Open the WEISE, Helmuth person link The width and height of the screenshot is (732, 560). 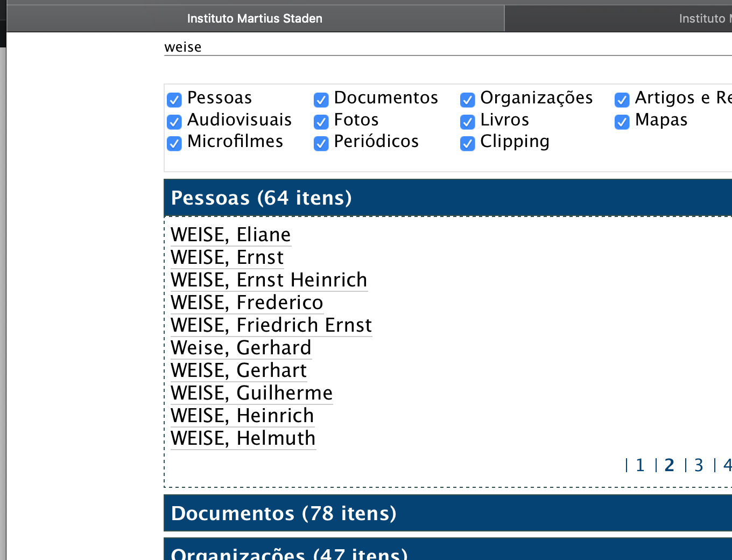pos(243,439)
